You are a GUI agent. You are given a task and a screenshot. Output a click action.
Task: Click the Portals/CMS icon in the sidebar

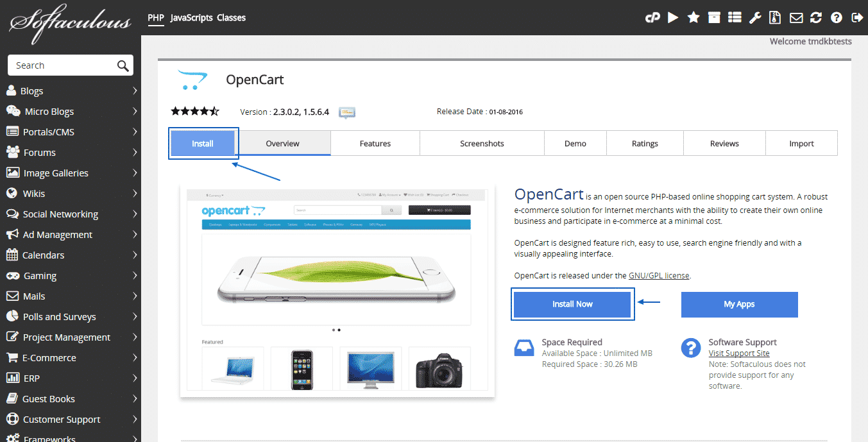12,132
